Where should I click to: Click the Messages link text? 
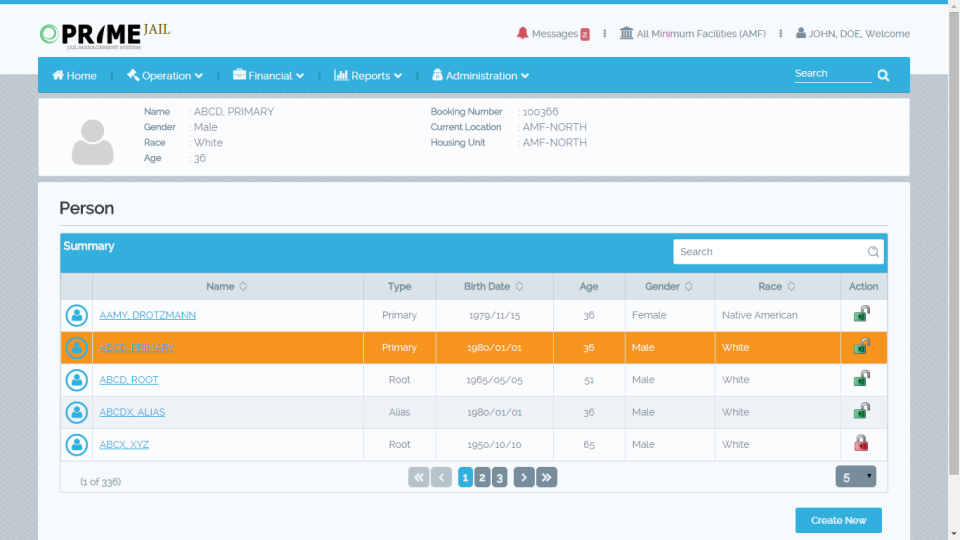click(x=555, y=34)
